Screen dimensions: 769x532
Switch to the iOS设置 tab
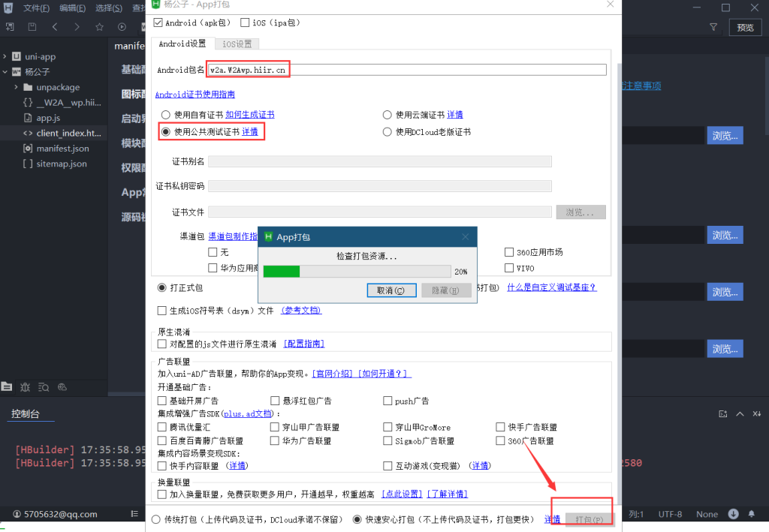(x=237, y=44)
